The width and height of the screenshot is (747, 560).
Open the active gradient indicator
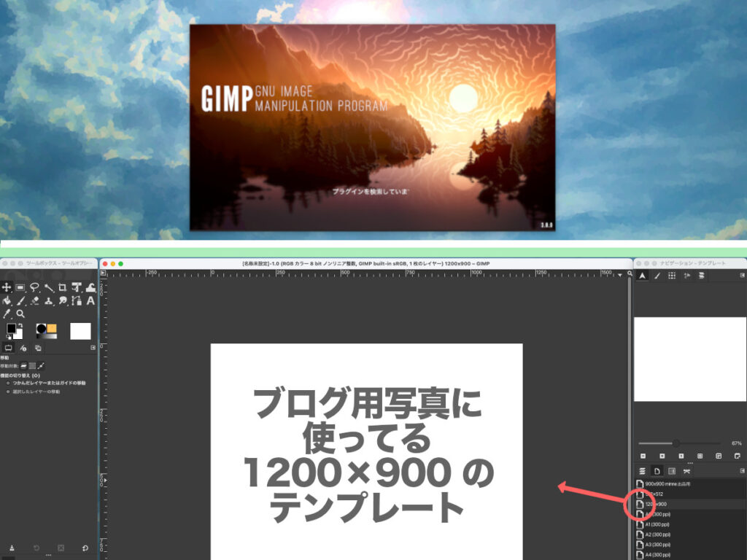pyautogui.click(x=47, y=335)
